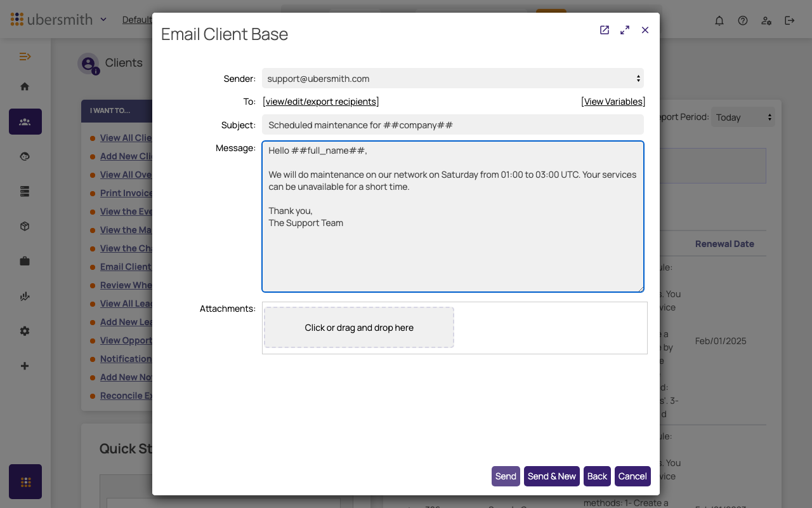
Task: Open the notifications bell icon
Action: [x=719, y=20]
